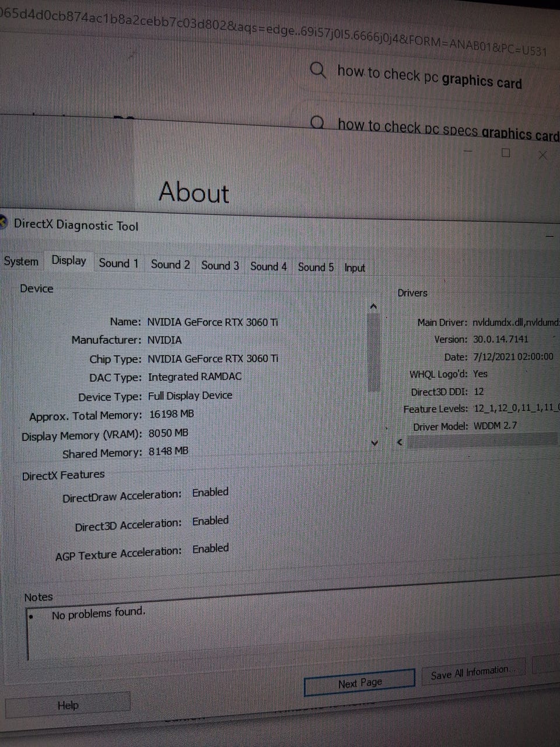Click search icon beside 'check pc graphics card'
Image resolution: width=560 pixels, height=747 pixels.
click(x=318, y=71)
